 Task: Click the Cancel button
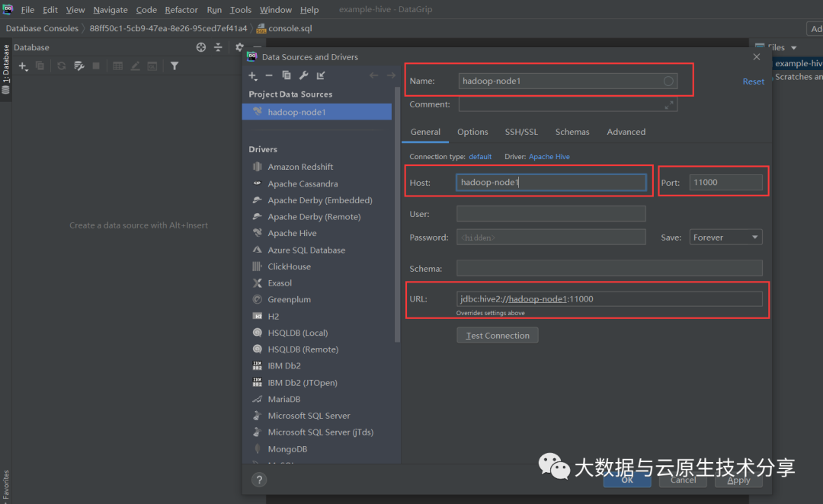click(683, 480)
